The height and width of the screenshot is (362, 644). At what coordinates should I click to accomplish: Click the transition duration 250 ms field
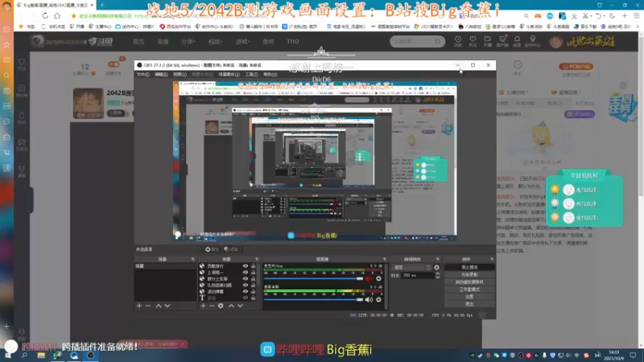point(416,276)
